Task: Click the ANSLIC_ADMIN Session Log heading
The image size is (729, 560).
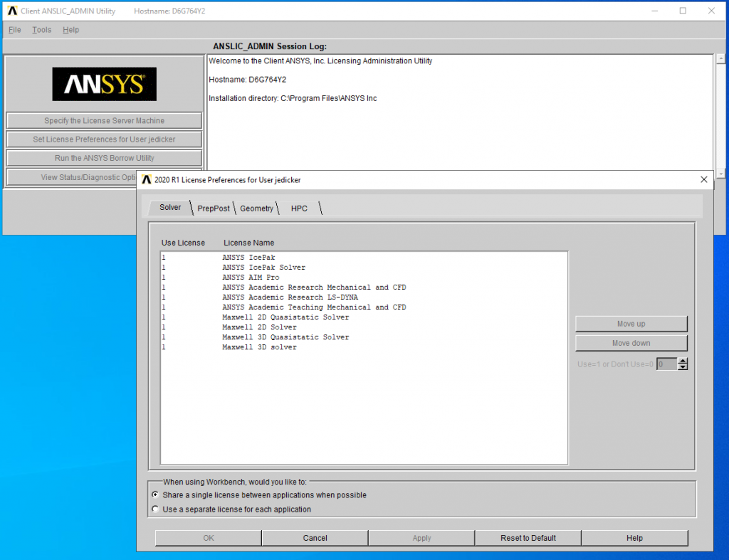Action: point(270,46)
